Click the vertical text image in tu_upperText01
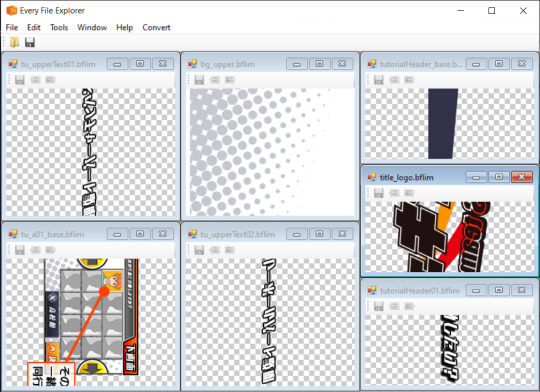Screen dimensions: 540x392 pyautogui.click(x=89, y=152)
